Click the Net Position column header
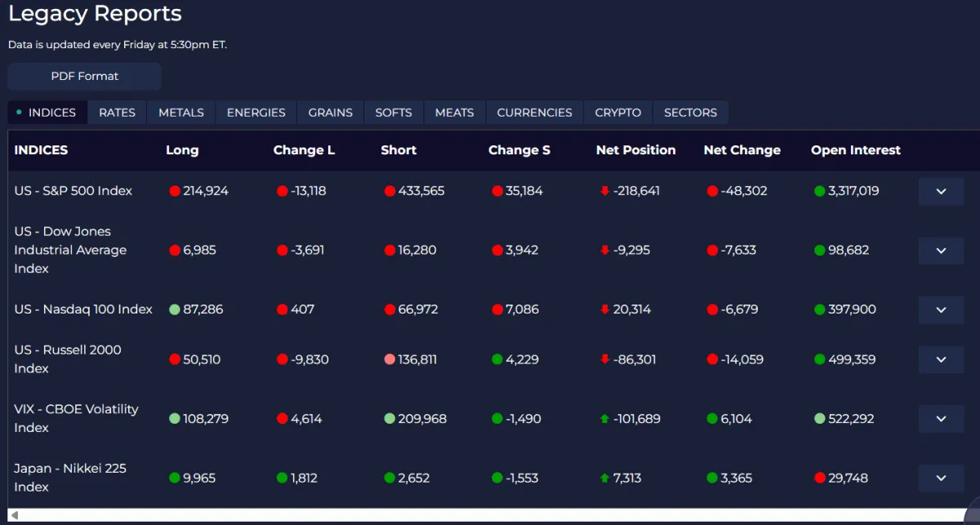The image size is (980, 525). (x=636, y=150)
